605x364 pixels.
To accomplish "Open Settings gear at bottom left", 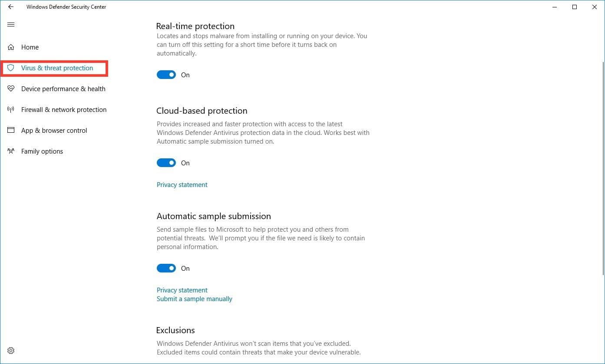I will point(11,351).
